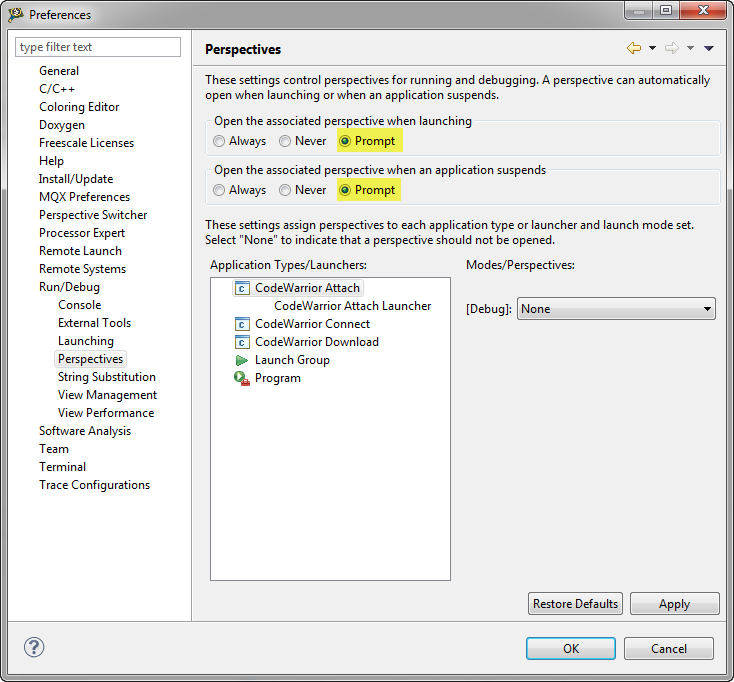Open the Launching preferences page
The image size is (734, 682).
pos(85,341)
